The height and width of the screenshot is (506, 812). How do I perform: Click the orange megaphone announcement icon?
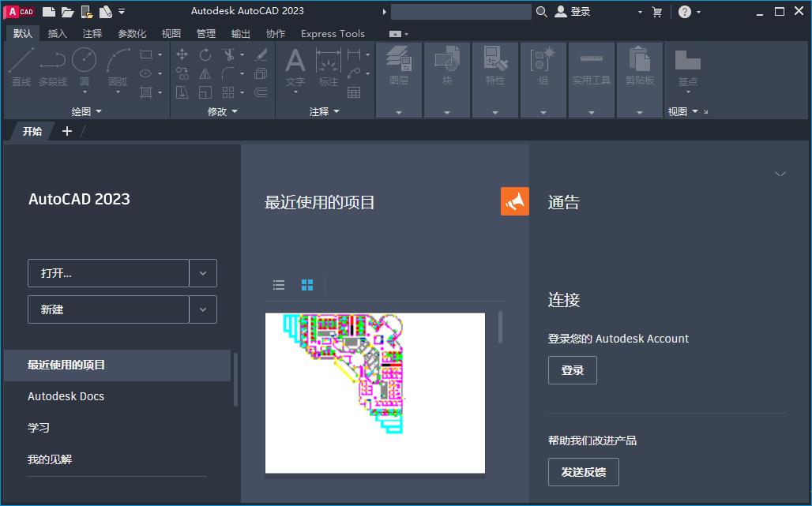[515, 202]
